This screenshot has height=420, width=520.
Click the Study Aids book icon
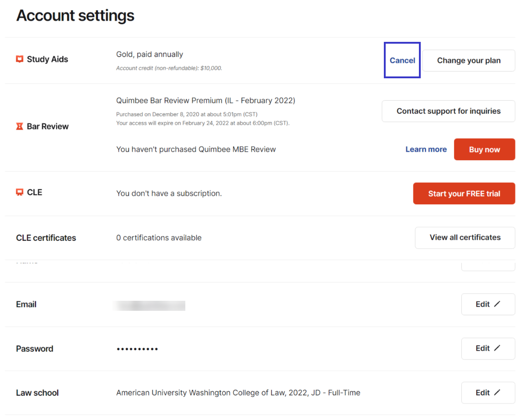20,59
